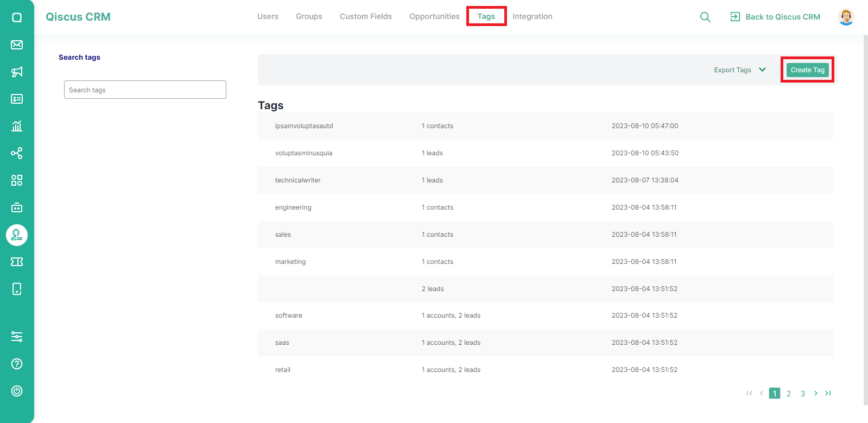Open the voluptasminusquia tag row
Image resolution: width=868 pixels, height=423 pixels.
(x=545, y=153)
